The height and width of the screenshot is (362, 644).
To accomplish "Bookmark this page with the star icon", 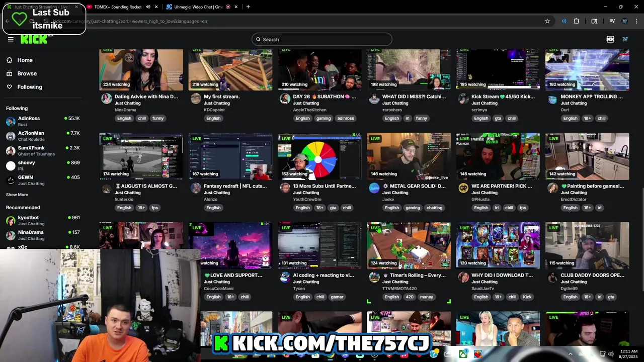I will click(547, 21).
